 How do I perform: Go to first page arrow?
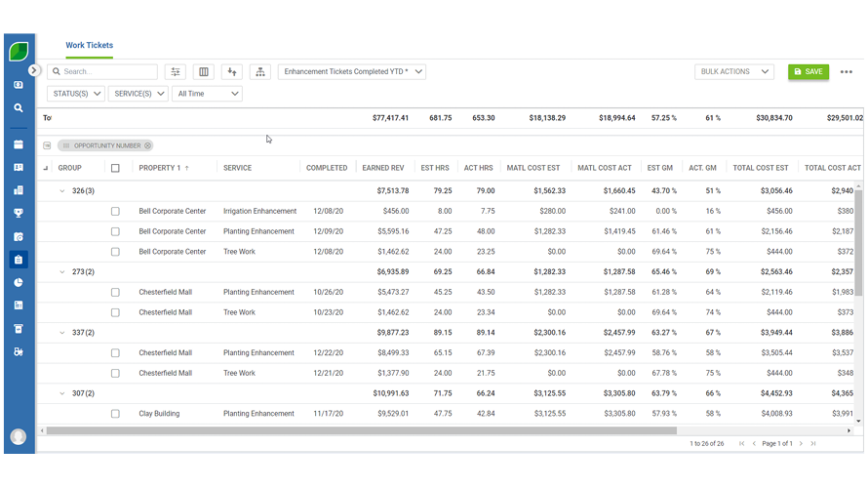tap(742, 444)
